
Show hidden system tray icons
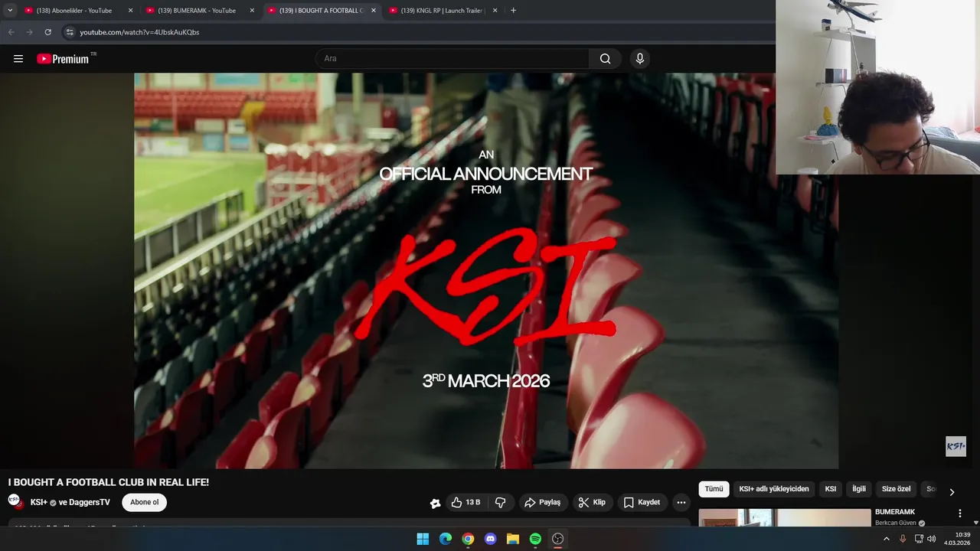point(887,539)
